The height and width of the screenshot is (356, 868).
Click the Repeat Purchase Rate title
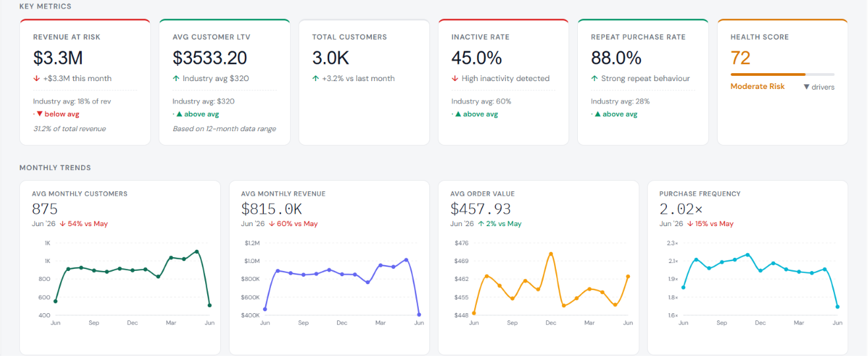(638, 37)
